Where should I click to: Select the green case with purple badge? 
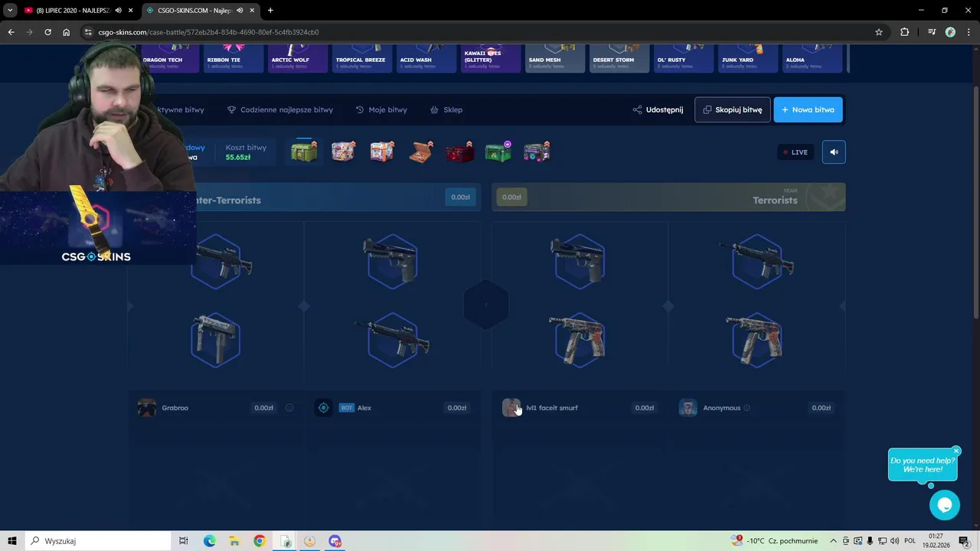(498, 152)
